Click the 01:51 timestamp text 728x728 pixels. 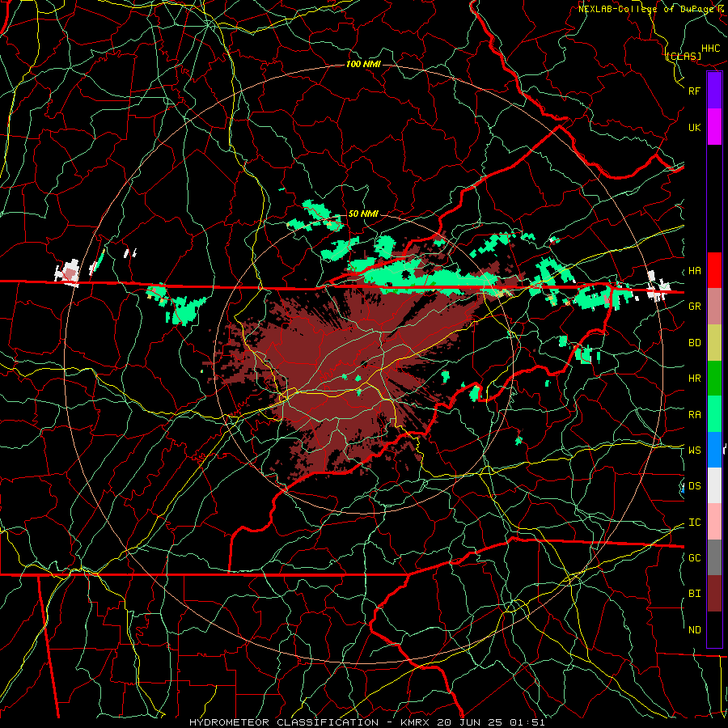click(529, 722)
